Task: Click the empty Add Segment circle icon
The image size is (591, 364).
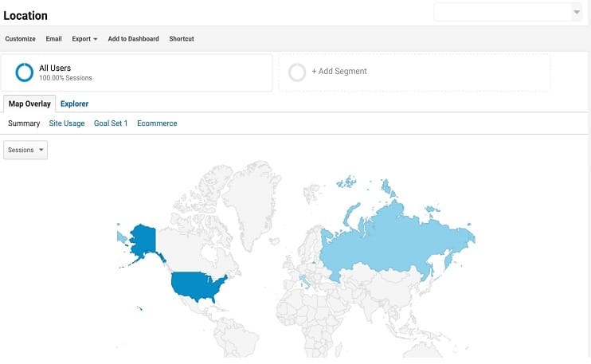Action: coord(297,72)
